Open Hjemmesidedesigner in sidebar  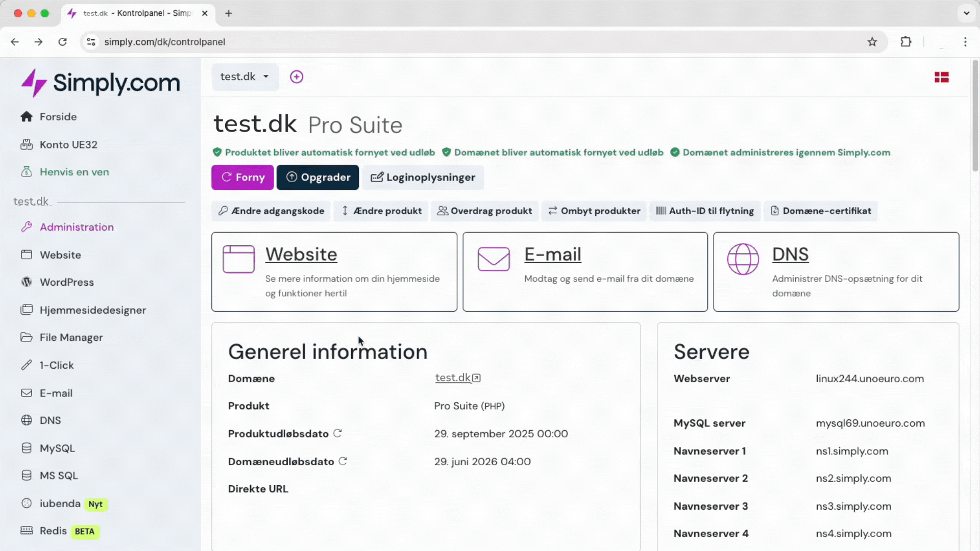92,310
